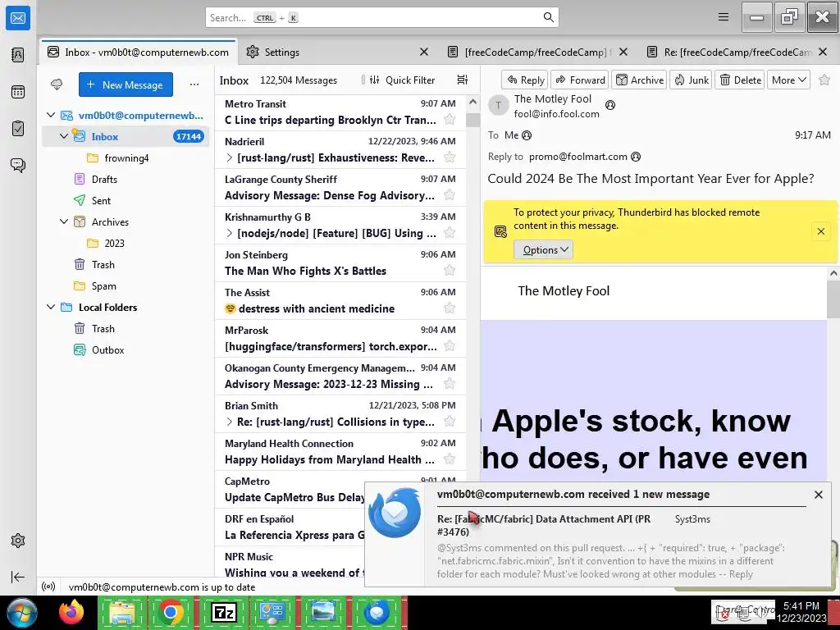Click the Thunderbird taskbar icon
Image resolution: width=840 pixels, height=630 pixels.
[377, 612]
